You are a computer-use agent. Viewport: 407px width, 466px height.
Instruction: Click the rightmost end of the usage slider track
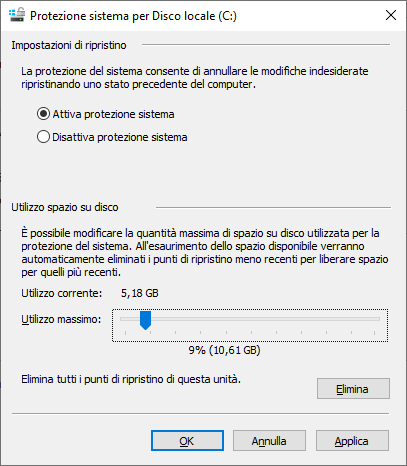377,319
